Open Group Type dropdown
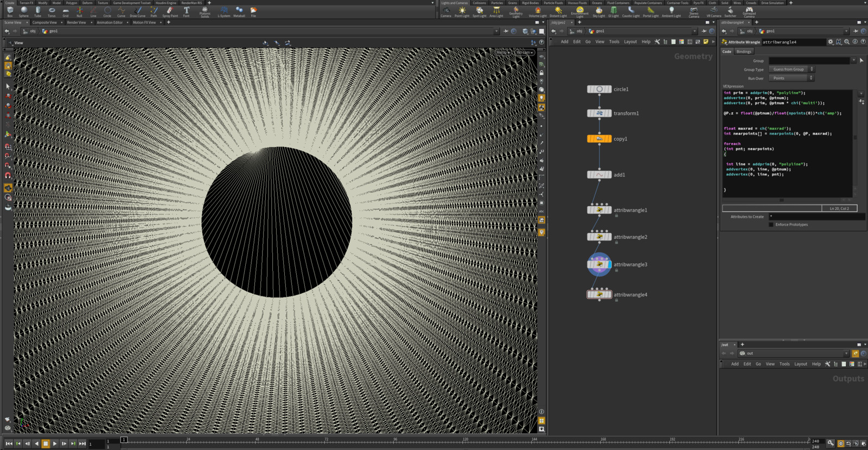Screen dimensions: 868x450 pos(792,69)
